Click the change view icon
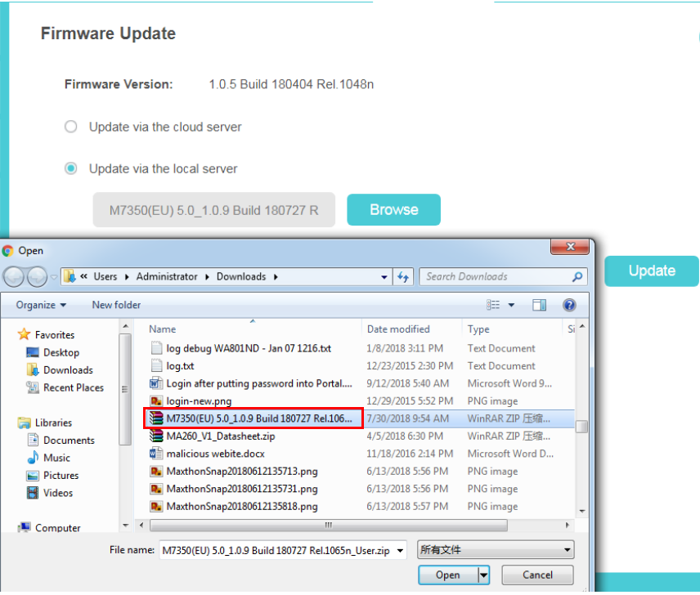This screenshot has height=595, width=700. click(x=493, y=305)
